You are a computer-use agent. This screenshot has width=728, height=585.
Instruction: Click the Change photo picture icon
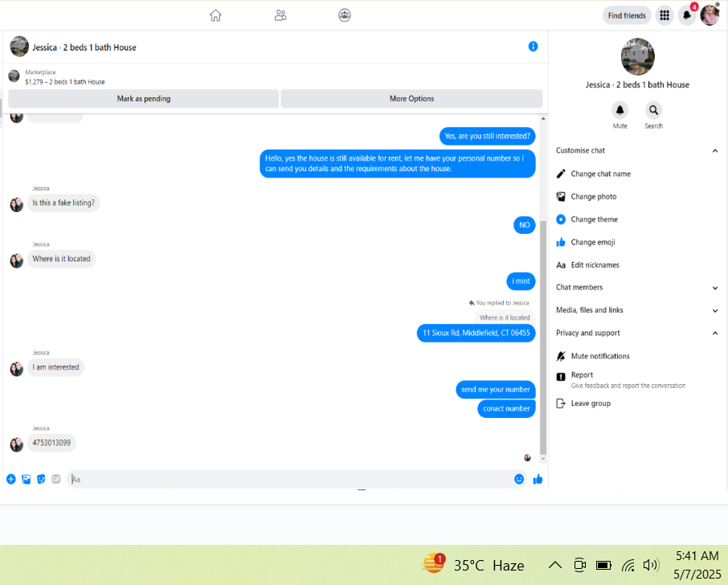[x=561, y=196]
